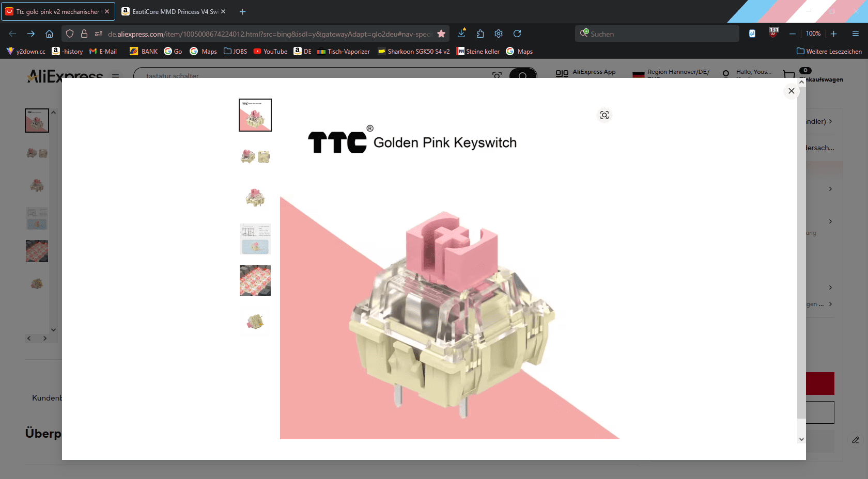
Task: Open the Google Go bookmark
Action: tap(173, 51)
